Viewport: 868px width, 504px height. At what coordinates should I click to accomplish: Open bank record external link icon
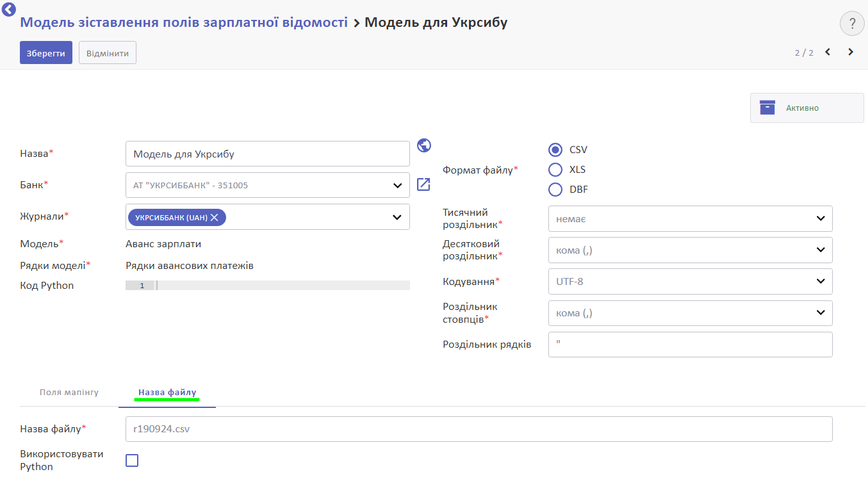pos(423,184)
